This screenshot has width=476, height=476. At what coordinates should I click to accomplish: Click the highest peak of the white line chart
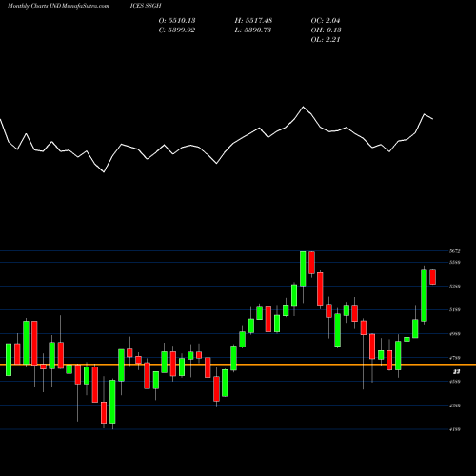point(303,107)
